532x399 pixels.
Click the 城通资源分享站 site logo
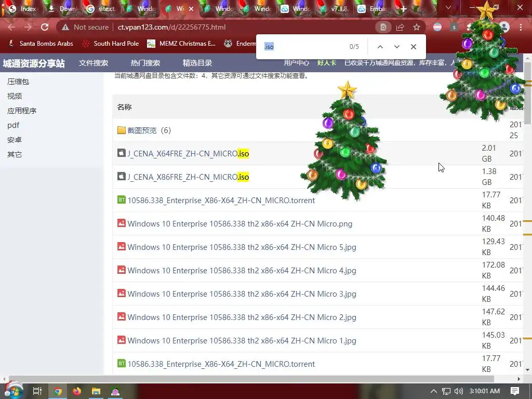click(34, 63)
